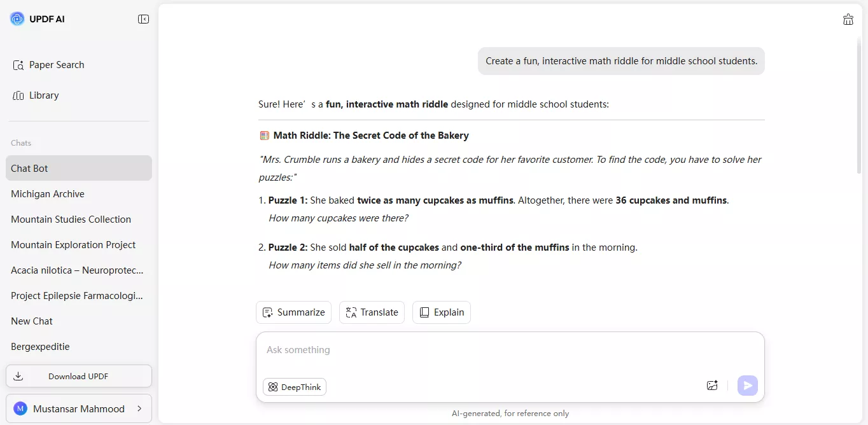868x425 pixels.
Task: Click the image upload icon in the input bar
Action: [712, 385]
